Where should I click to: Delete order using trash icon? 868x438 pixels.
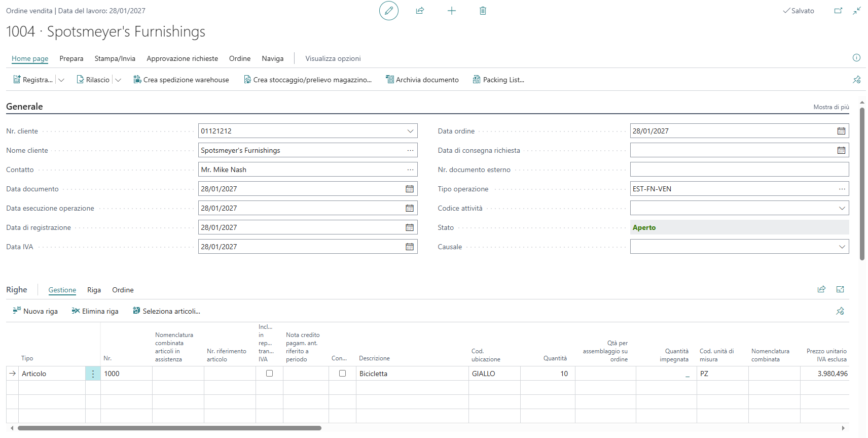click(483, 11)
